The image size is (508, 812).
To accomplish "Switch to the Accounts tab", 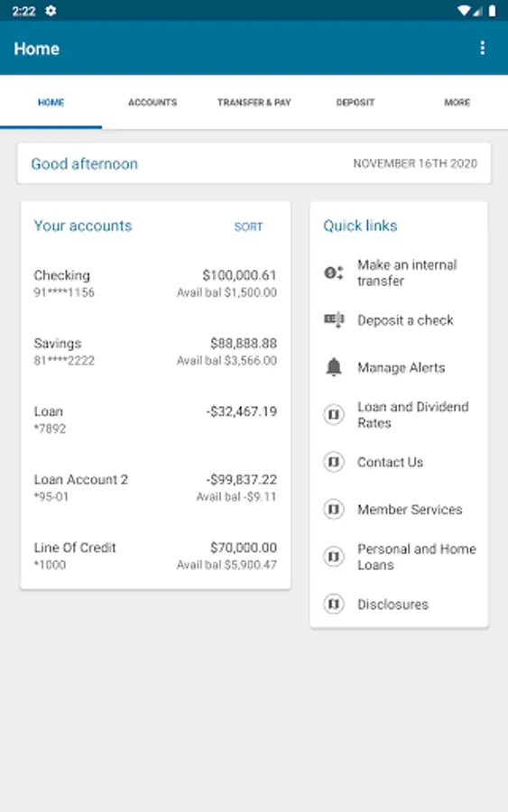I will click(x=152, y=103).
